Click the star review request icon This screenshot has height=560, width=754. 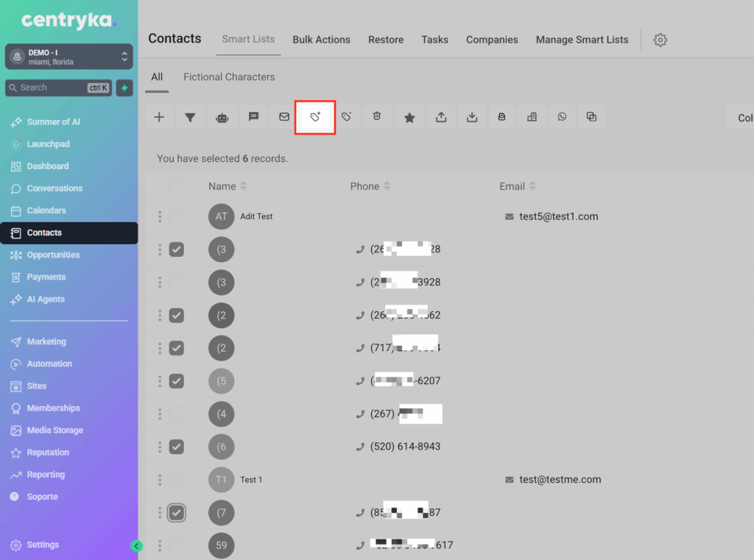409,117
